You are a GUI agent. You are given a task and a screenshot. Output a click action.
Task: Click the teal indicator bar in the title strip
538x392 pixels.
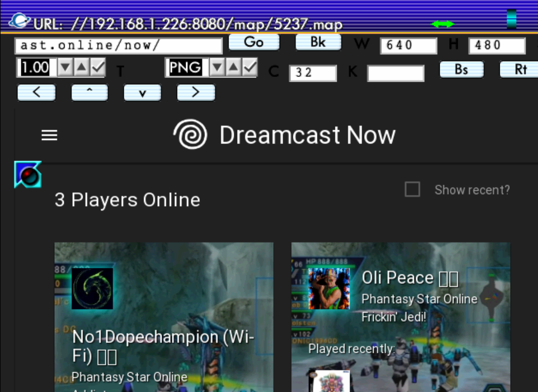tap(512, 18)
